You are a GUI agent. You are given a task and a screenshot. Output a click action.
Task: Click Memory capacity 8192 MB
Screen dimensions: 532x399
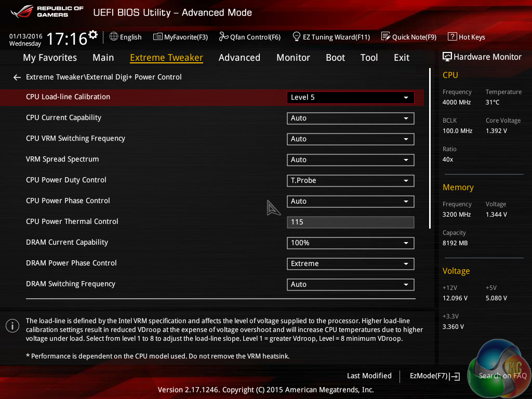point(455,243)
